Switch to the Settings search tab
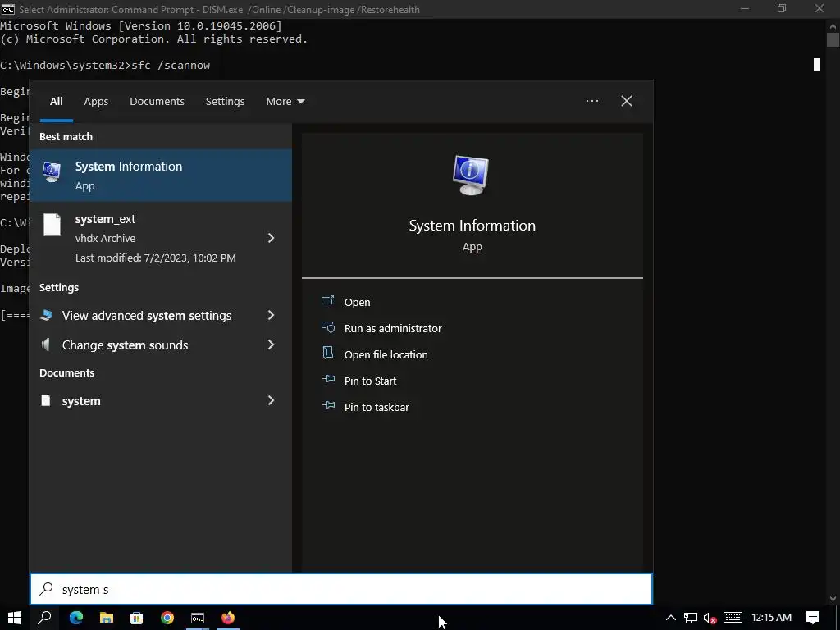The height and width of the screenshot is (630, 840). 225,101
